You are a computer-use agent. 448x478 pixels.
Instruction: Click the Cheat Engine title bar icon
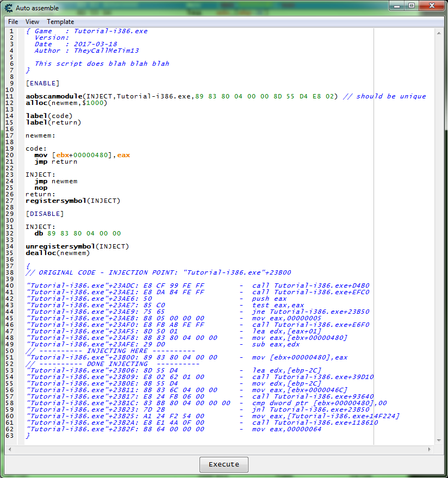[x=9, y=8]
